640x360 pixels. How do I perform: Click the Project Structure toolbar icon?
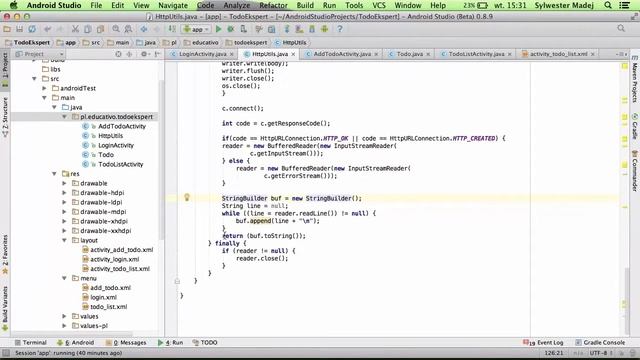[x=271, y=29]
